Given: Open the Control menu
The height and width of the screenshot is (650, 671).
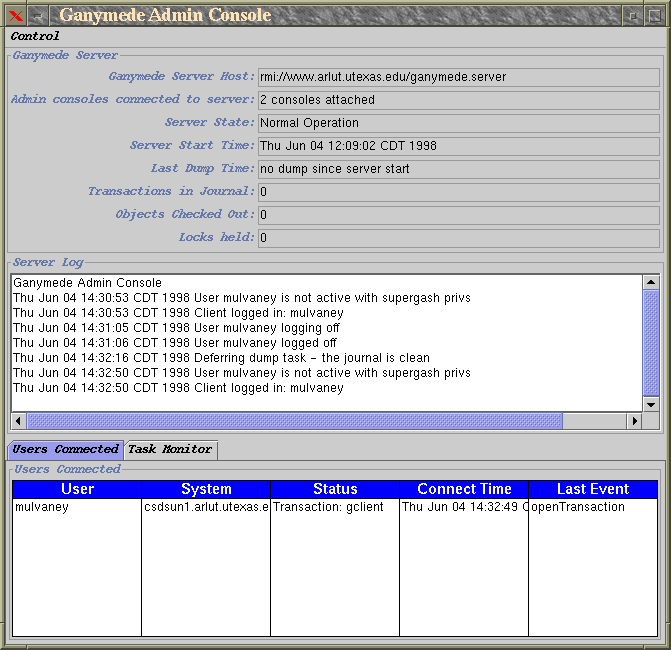Looking at the screenshot, I should (35, 36).
